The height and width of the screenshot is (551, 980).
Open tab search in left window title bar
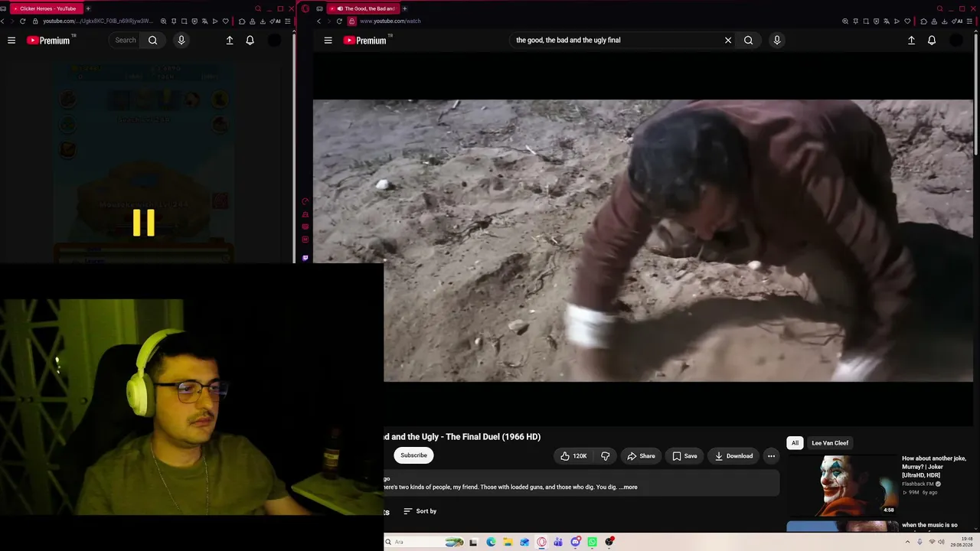[x=258, y=8]
